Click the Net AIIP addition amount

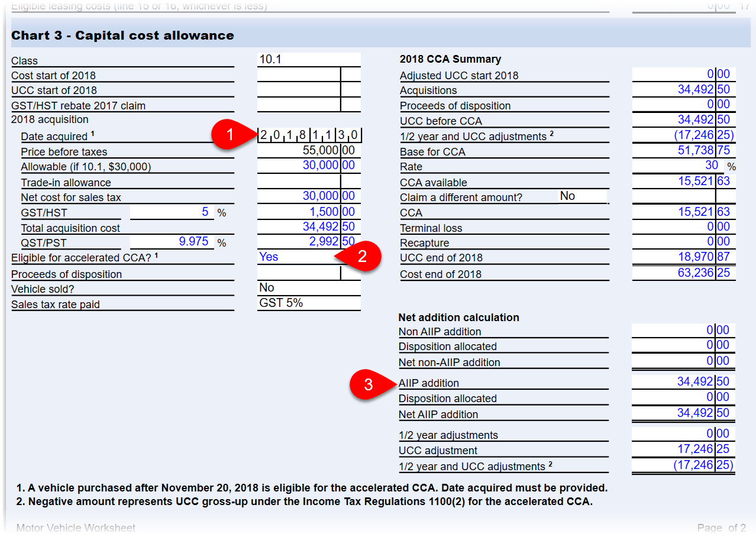click(x=684, y=413)
